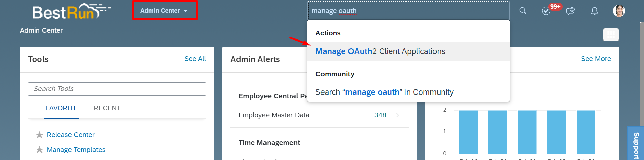The image size is (644, 160).
Task: Click See All in the Tools card
Action: point(195,59)
